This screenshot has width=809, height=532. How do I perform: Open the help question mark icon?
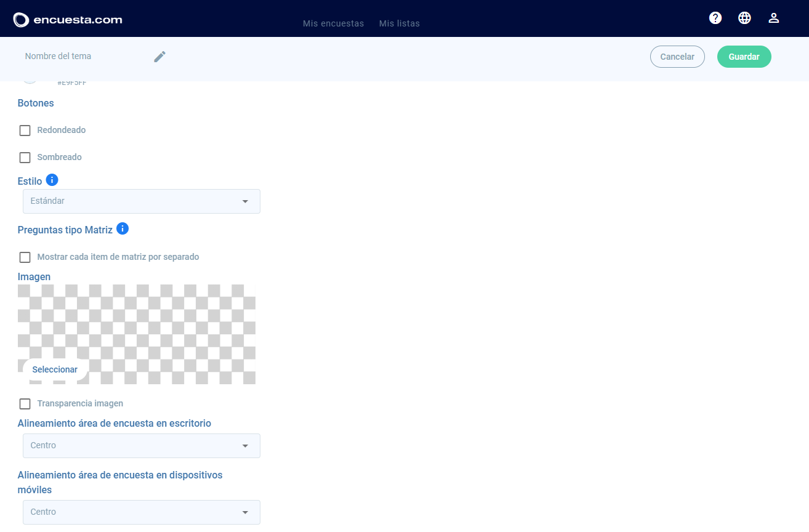click(x=715, y=18)
